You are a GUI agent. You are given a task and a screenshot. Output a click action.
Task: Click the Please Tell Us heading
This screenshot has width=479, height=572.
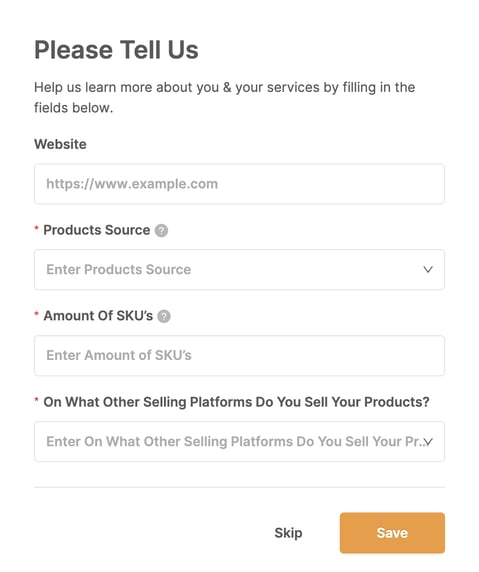[x=116, y=50]
